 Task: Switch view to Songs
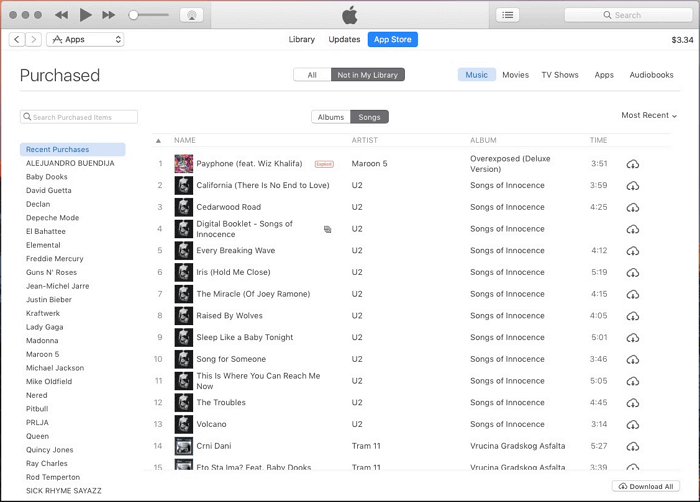tap(369, 117)
